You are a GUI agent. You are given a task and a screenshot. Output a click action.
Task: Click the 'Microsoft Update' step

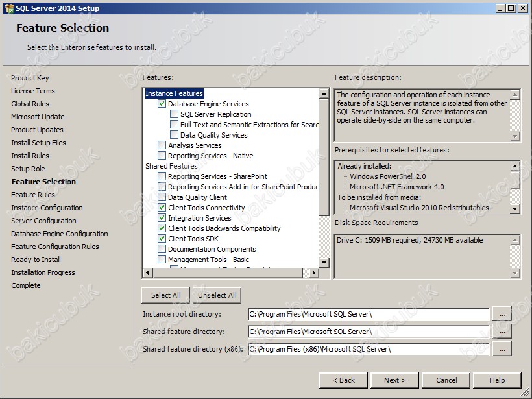click(x=38, y=117)
